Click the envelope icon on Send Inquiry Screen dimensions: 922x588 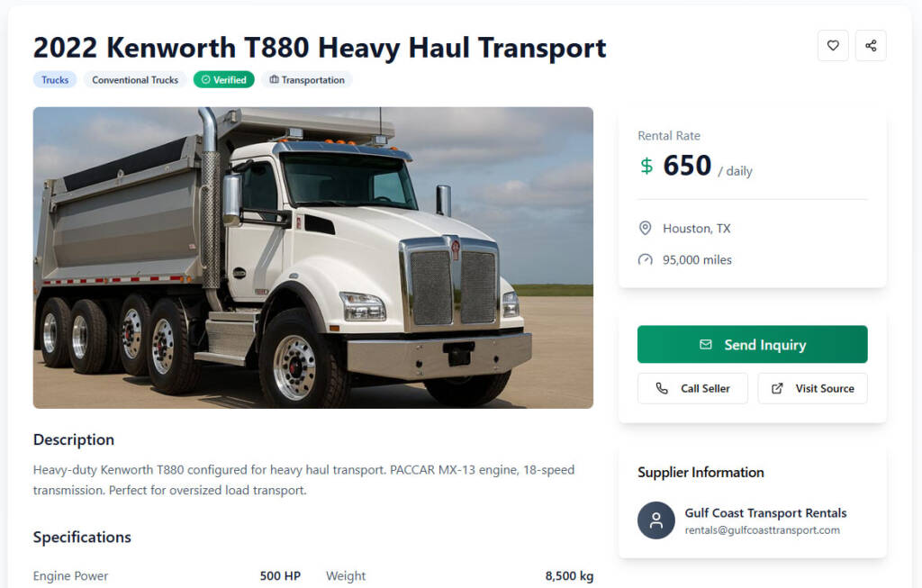[x=706, y=345]
